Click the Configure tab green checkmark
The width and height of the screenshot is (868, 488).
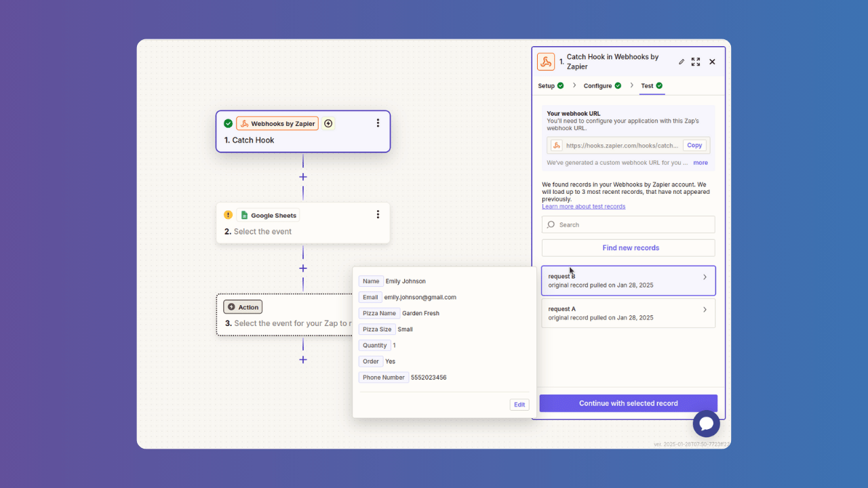tap(618, 85)
